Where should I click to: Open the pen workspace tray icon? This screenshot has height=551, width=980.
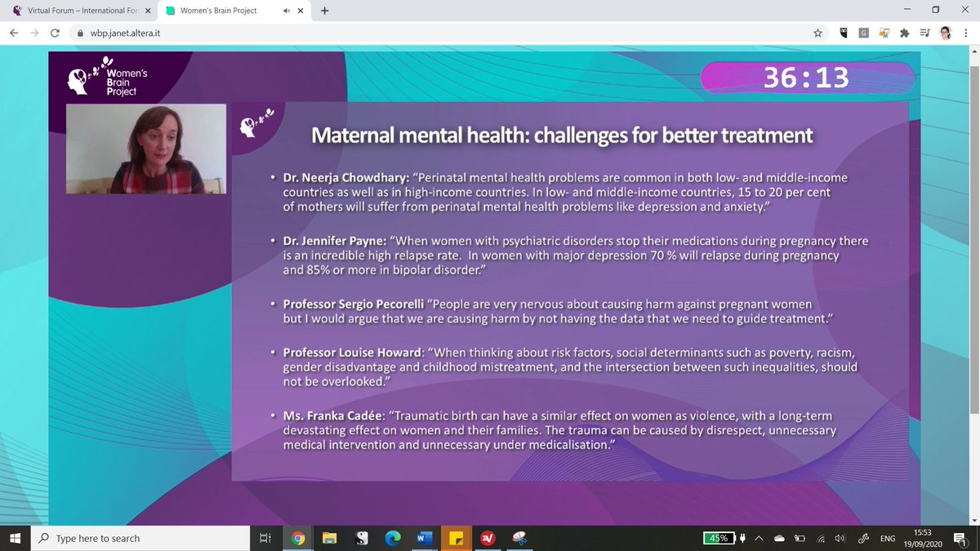[x=862, y=538]
